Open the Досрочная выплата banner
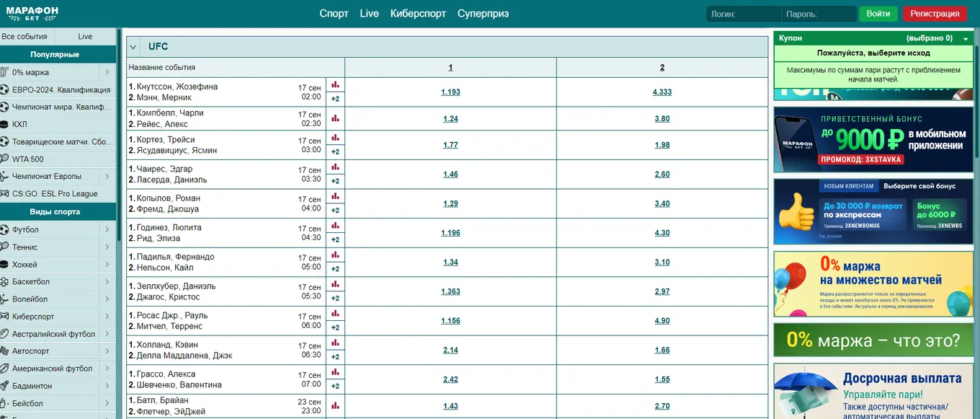The image size is (980, 419). [873, 391]
